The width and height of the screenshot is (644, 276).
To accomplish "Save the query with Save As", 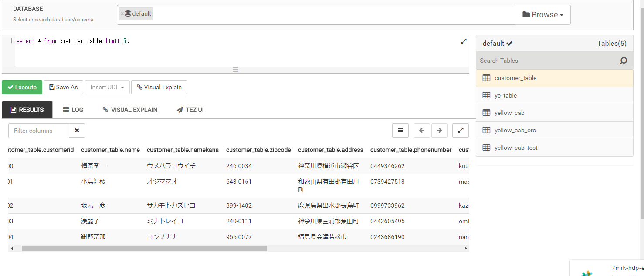I will pyautogui.click(x=63, y=87).
